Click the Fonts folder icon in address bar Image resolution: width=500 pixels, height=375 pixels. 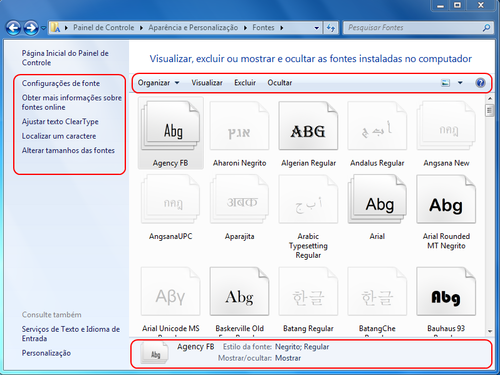55,28
